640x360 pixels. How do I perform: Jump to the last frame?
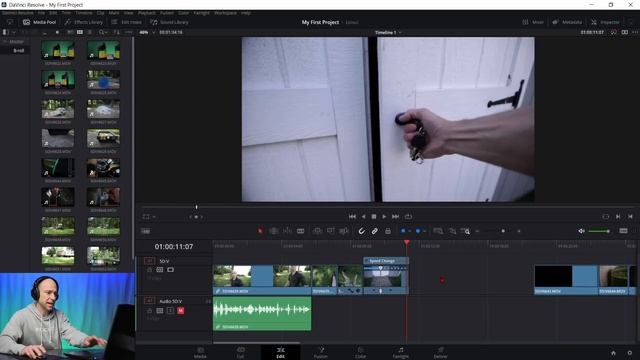point(395,216)
